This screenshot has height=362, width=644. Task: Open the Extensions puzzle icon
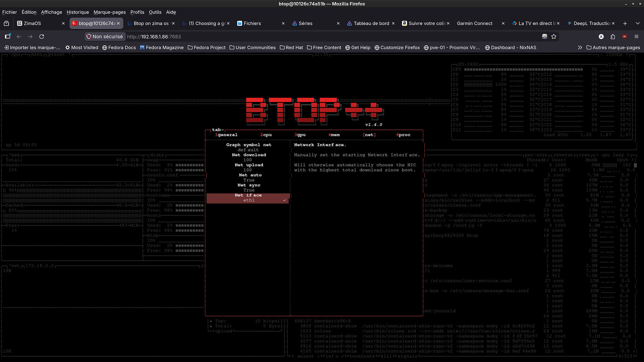tap(613, 36)
